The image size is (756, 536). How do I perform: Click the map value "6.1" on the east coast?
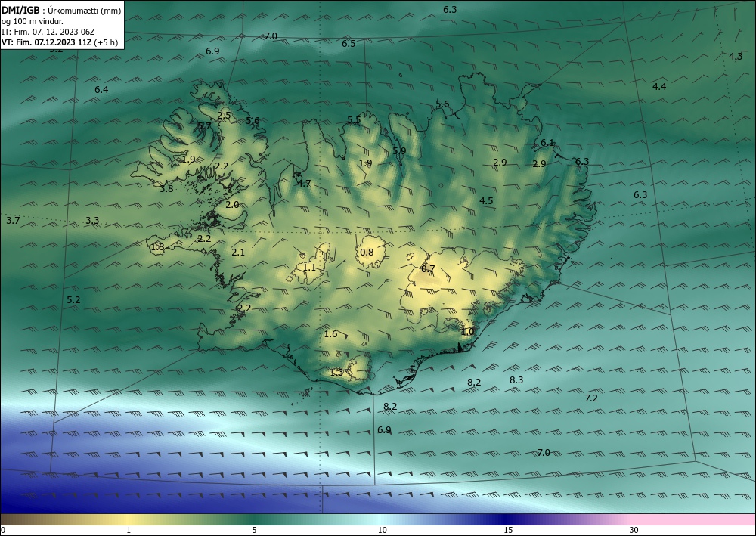pyautogui.click(x=547, y=143)
